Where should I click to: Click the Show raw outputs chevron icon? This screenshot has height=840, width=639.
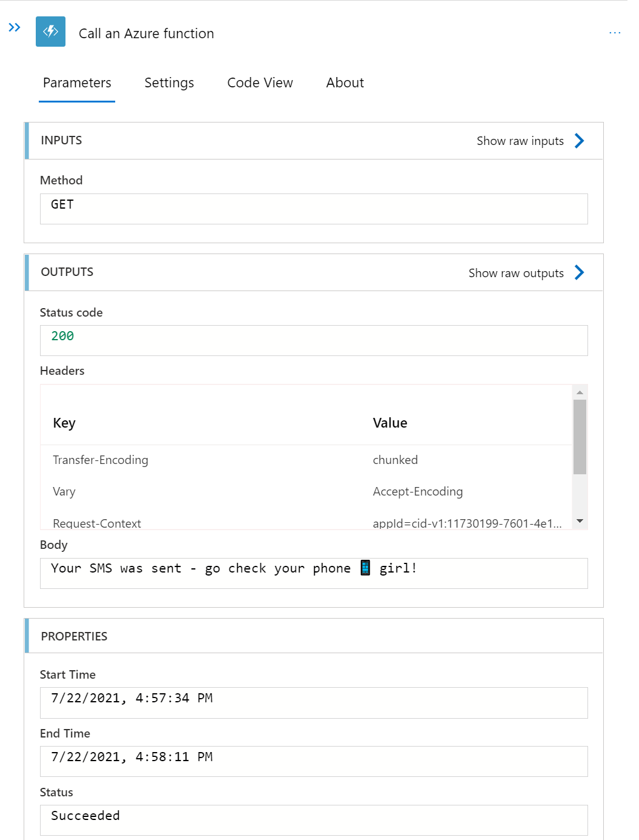(x=579, y=272)
